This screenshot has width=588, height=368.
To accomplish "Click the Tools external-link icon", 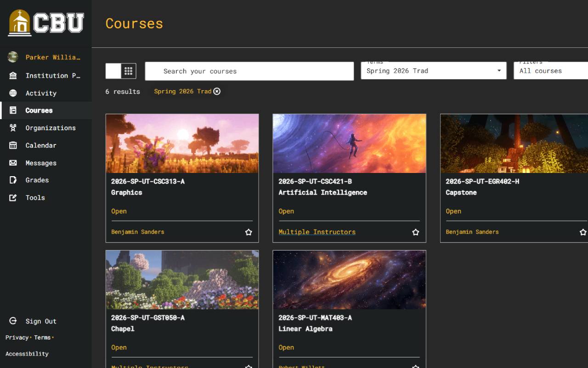I will pos(13,198).
